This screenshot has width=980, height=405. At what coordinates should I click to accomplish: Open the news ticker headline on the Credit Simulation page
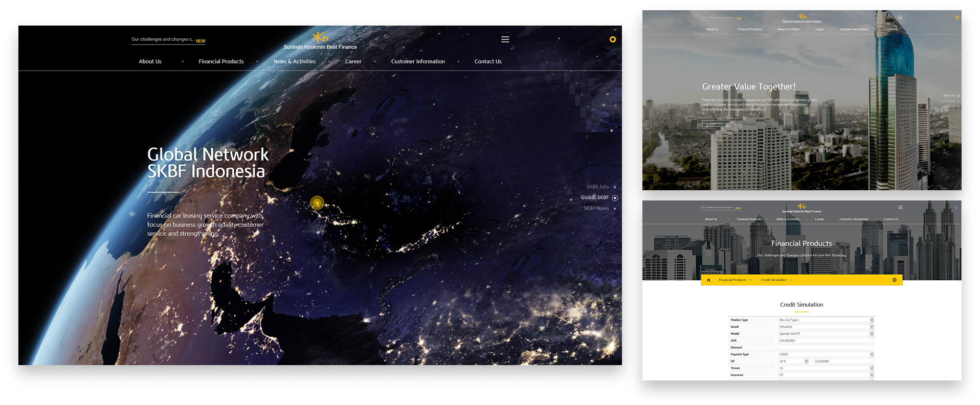(721, 208)
